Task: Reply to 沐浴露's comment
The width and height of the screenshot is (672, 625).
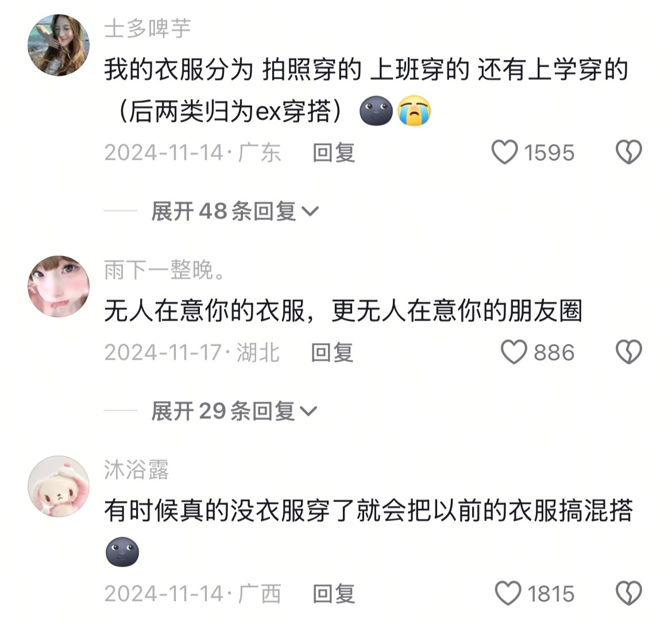Action: coord(334,594)
